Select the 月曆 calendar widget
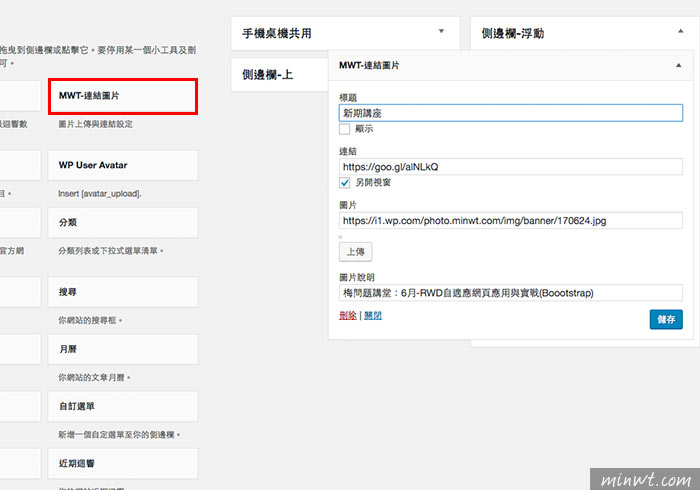This screenshot has height=490, width=700. (123, 349)
